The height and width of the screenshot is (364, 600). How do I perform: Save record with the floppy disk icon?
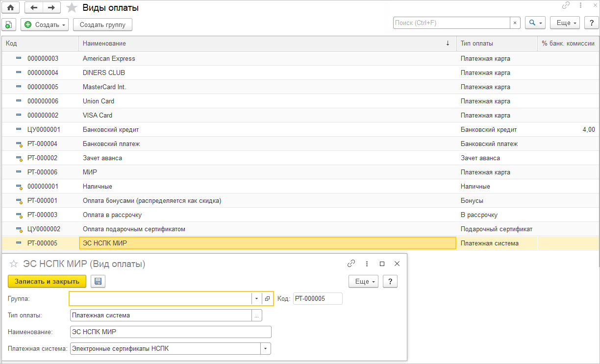(98, 281)
